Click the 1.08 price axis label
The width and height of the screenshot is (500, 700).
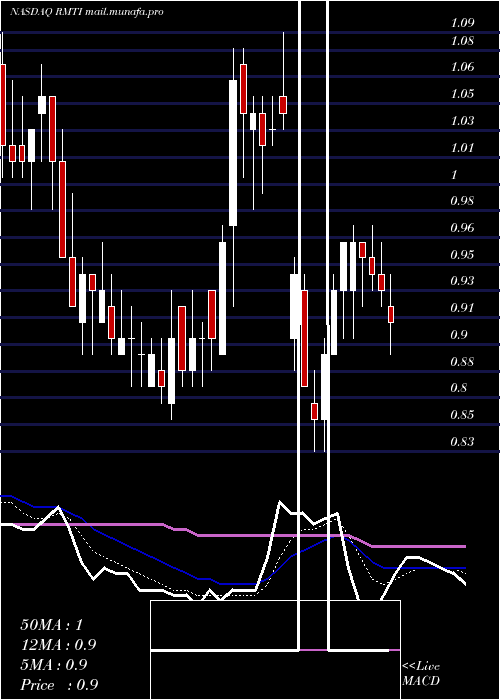coord(462,41)
